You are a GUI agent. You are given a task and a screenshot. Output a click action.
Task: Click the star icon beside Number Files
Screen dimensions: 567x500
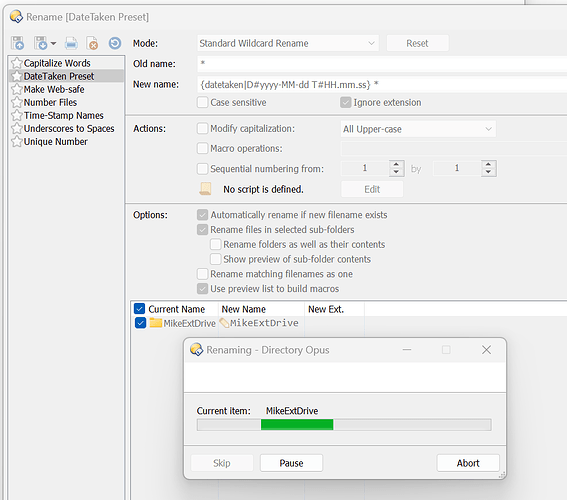pos(17,102)
